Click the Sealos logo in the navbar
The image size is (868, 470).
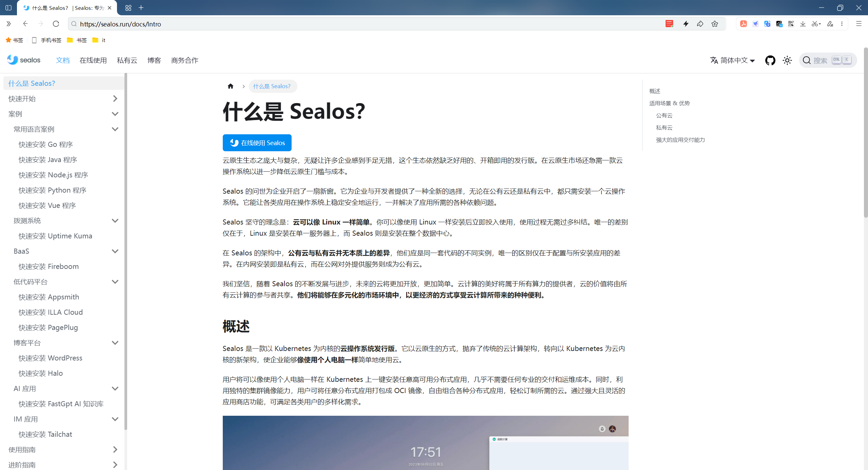[x=24, y=60]
